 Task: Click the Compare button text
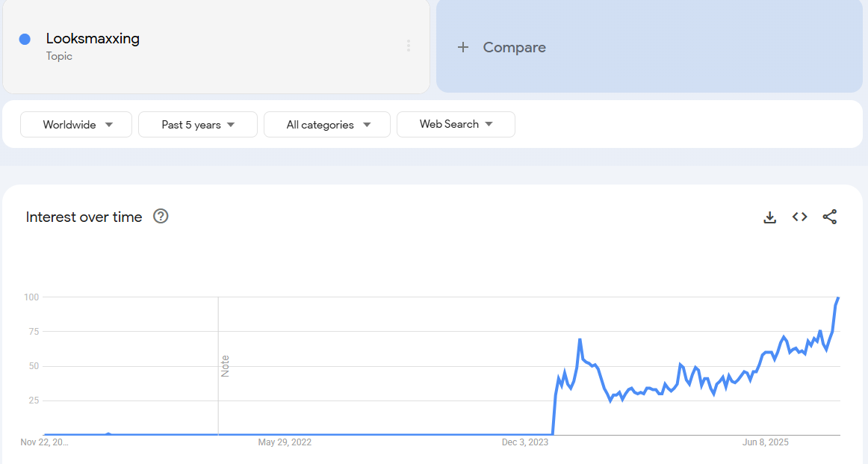[514, 47]
